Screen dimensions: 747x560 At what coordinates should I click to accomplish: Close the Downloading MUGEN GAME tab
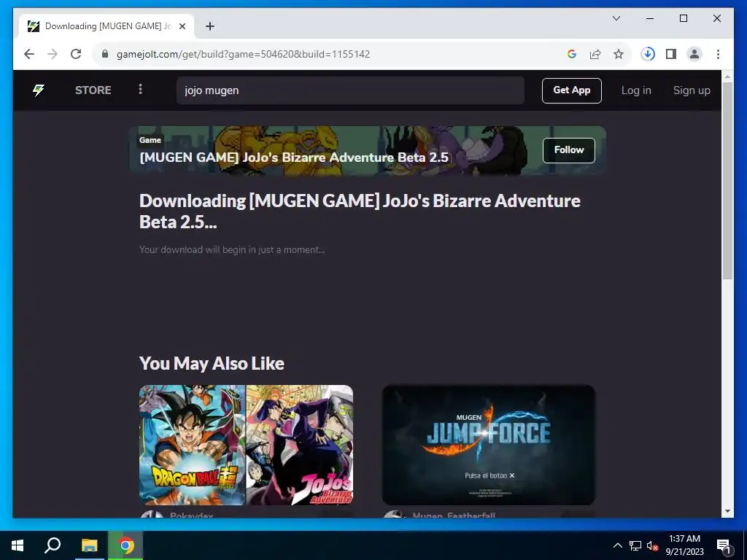(x=182, y=26)
